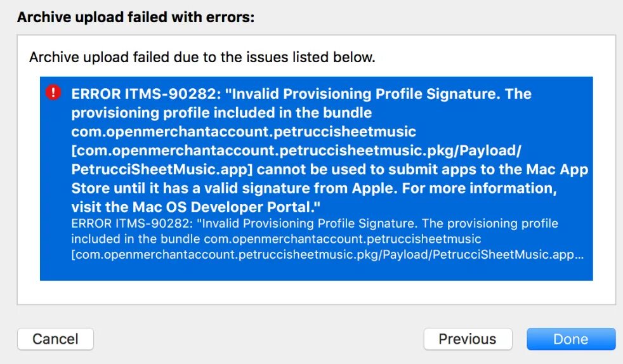Click empty white area below the error

pos(316,292)
